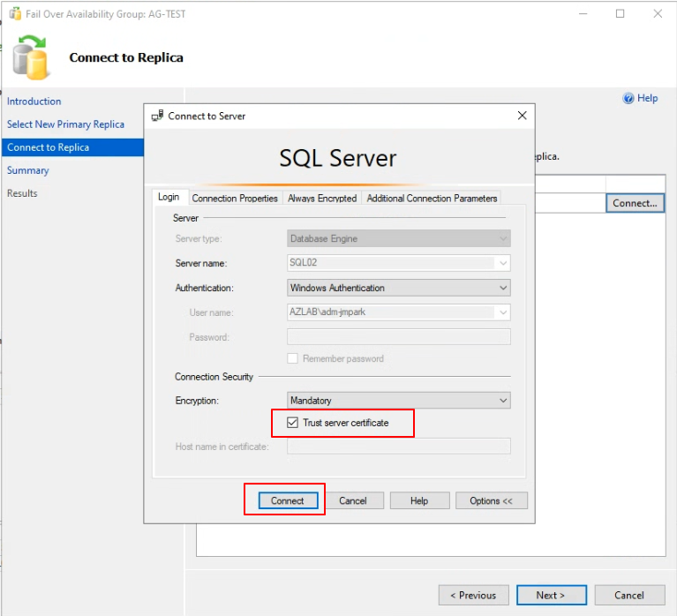Maximize the Fail Over wizard window
Screen dimensions: 677x616
click(620, 14)
